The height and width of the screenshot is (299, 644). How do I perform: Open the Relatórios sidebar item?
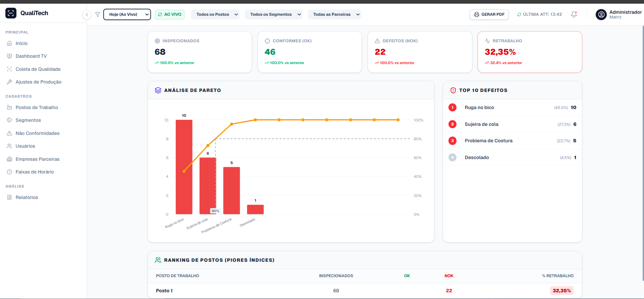point(27,197)
